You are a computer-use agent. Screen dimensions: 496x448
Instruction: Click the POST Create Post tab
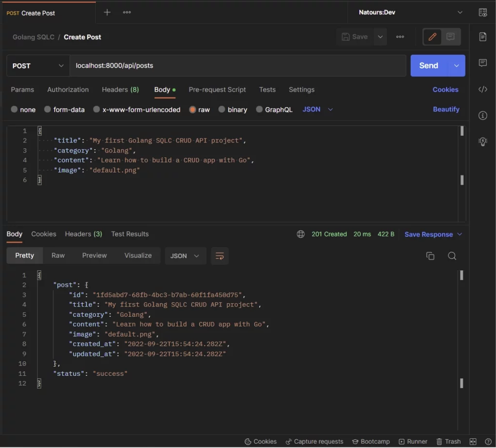(x=49, y=13)
